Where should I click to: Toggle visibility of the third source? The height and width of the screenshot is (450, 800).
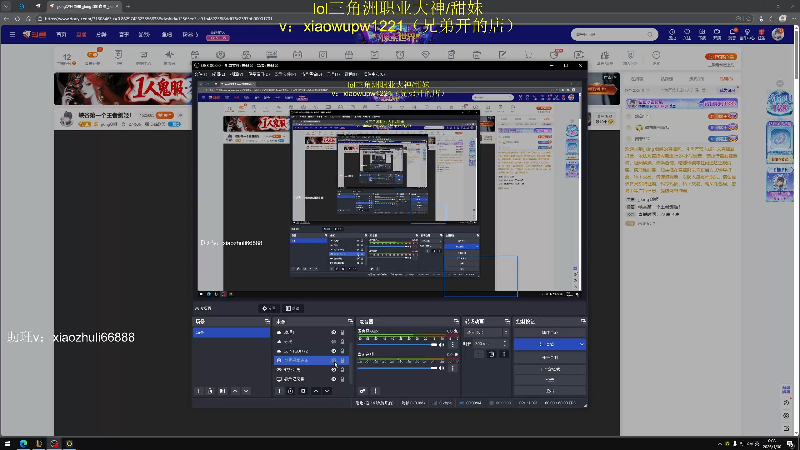coord(334,351)
